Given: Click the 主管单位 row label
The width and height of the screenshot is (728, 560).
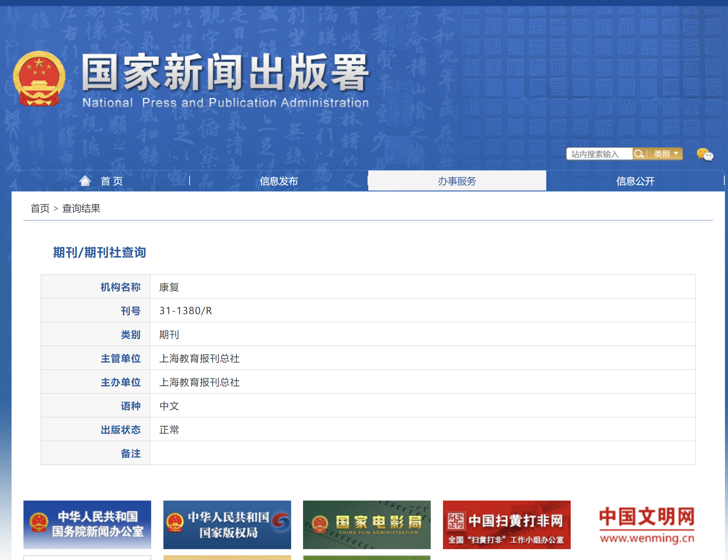Looking at the screenshot, I should pos(121,358).
